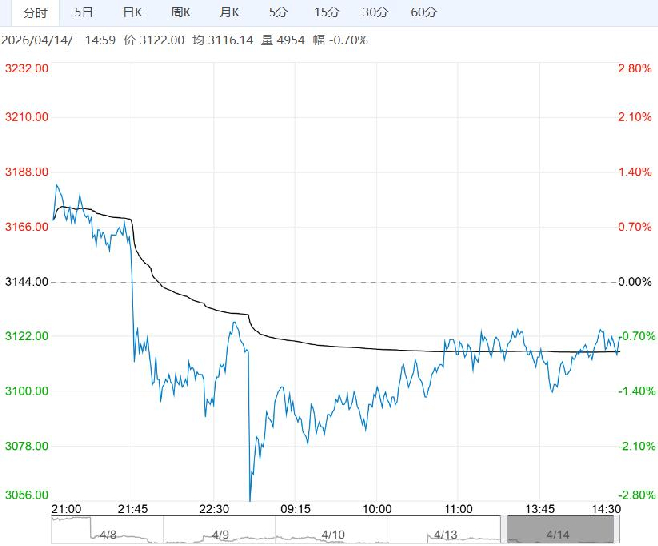Select the 60分 interval tab
The height and width of the screenshot is (546, 658).
point(424,13)
